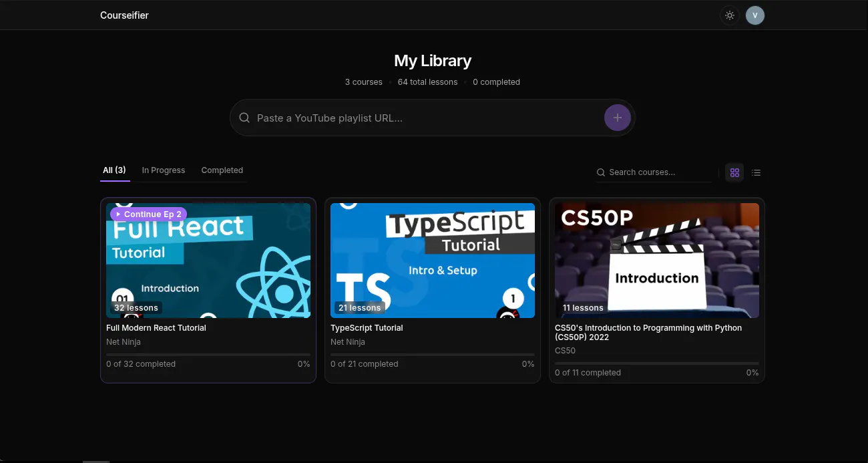Open the Completed tab
The image size is (868, 463).
pyautogui.click(x=222, y=170)
